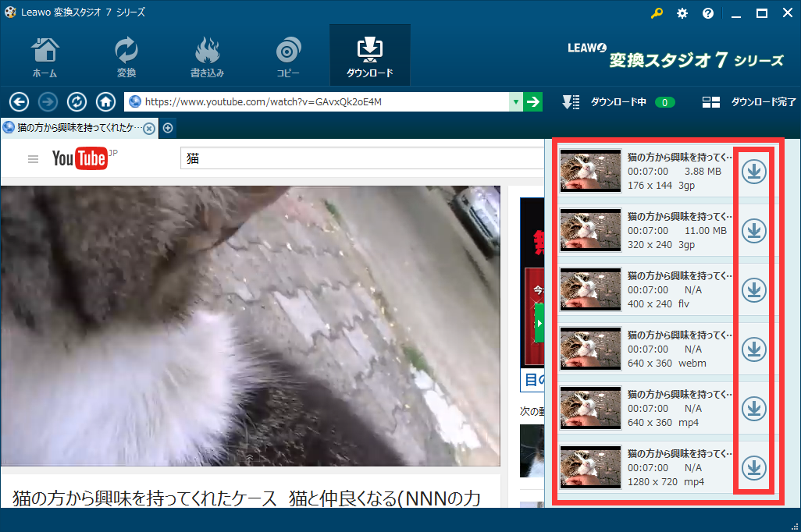Download the 640 x 360 webm version
Viewport: 801px width, 532px height.
(753, 349)
